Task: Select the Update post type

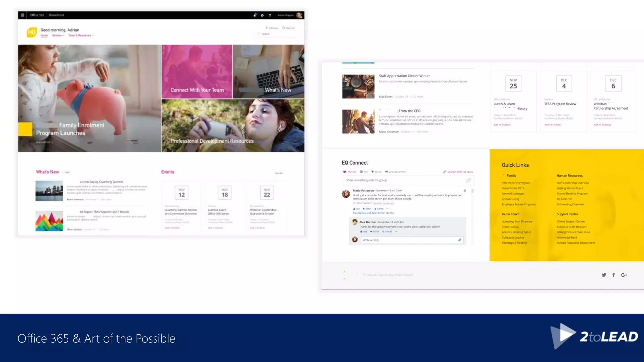Action: pos(350,172)
